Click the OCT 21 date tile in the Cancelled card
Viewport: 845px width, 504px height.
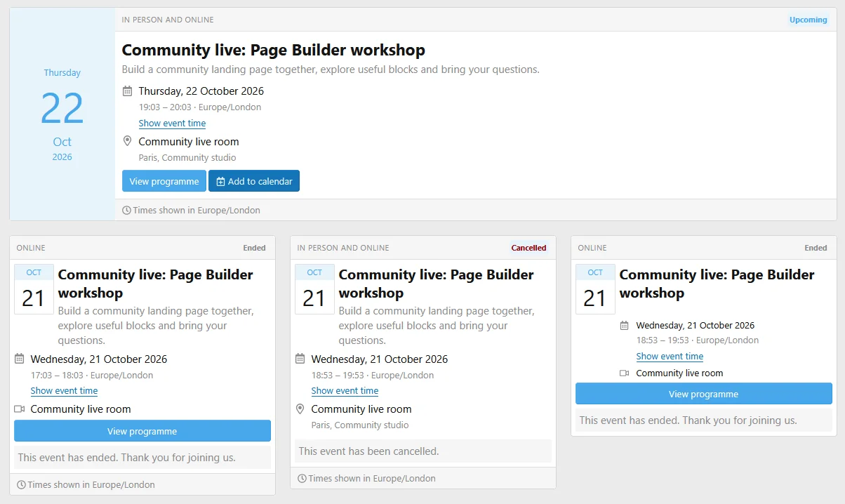point(314,289)
